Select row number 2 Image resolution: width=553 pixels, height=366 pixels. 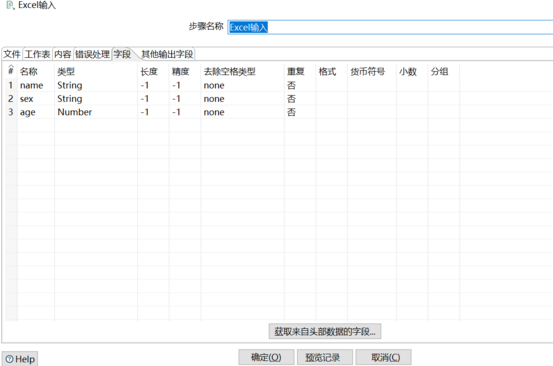click(11, 99)
